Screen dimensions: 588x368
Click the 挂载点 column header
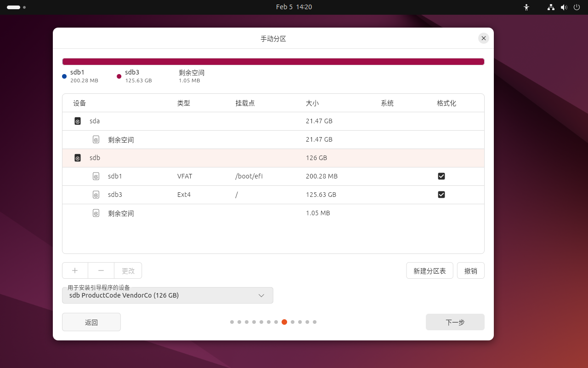[245, 103]
